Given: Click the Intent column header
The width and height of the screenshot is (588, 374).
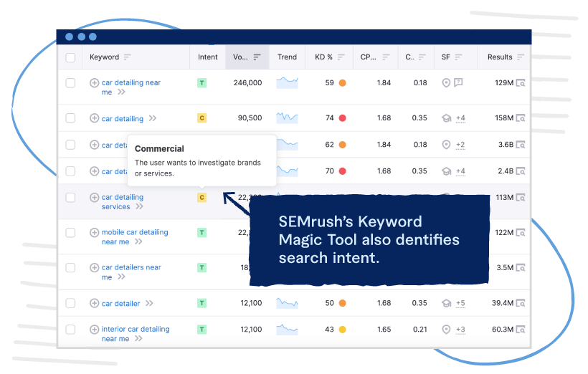Looking at the screenshot, I should coord(208,57).
